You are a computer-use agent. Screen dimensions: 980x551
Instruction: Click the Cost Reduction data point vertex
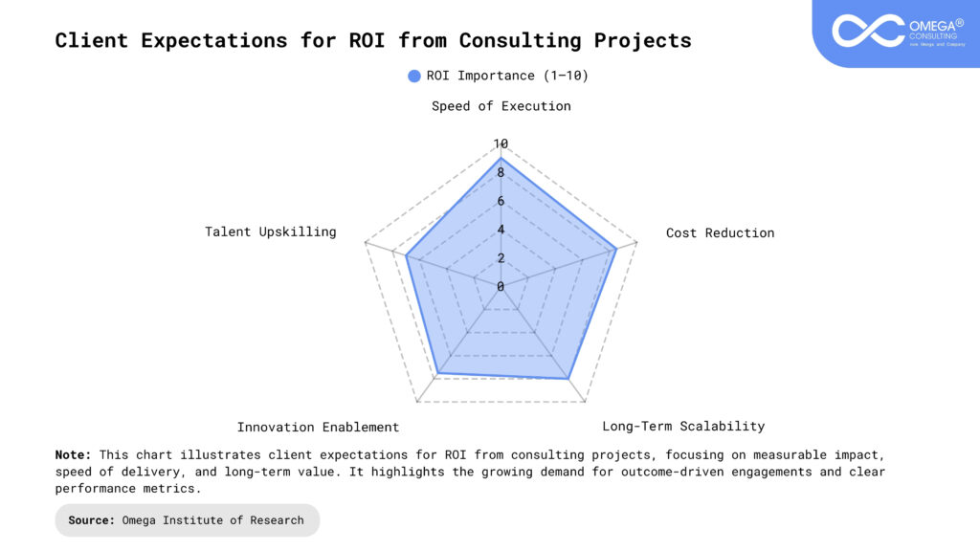point(615,249)
